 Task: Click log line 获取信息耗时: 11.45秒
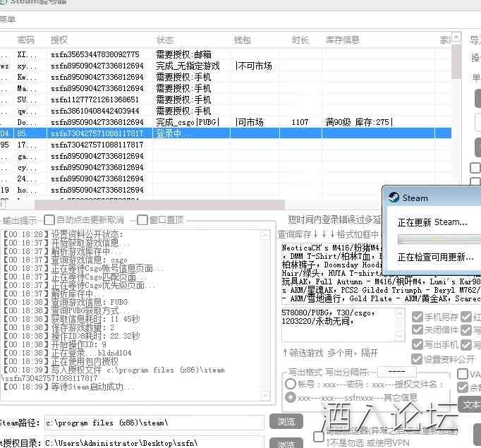pos(72,319)
